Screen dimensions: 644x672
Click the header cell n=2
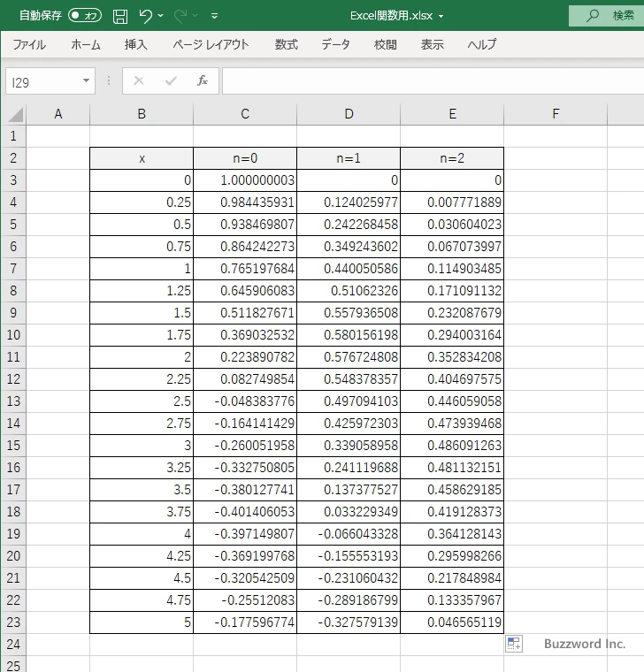pyautogui.click(x=452, y=158)
